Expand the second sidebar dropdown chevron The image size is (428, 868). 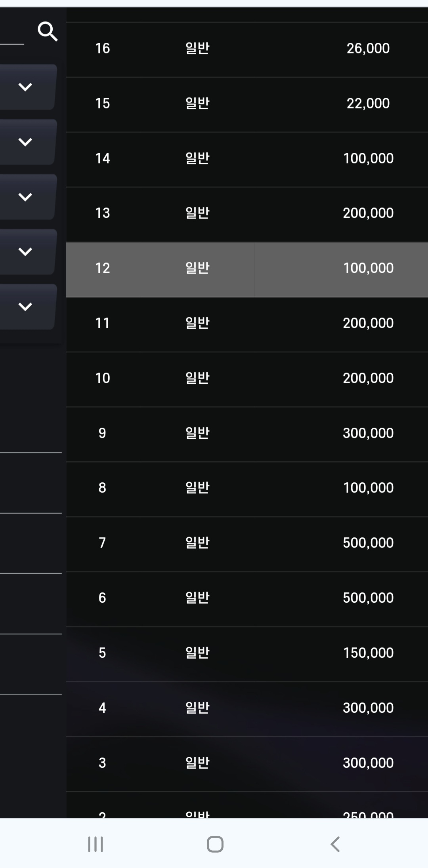pos(25,142)
